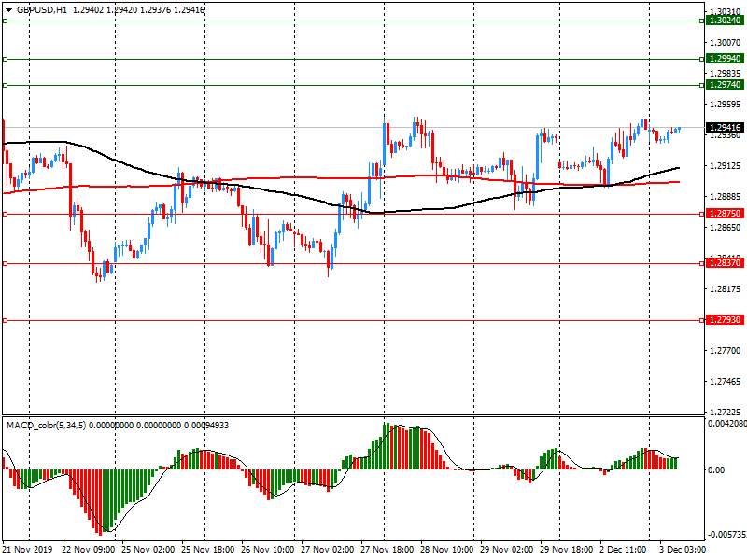Click left square handle of the 1.27930 line

click(5, 320)
